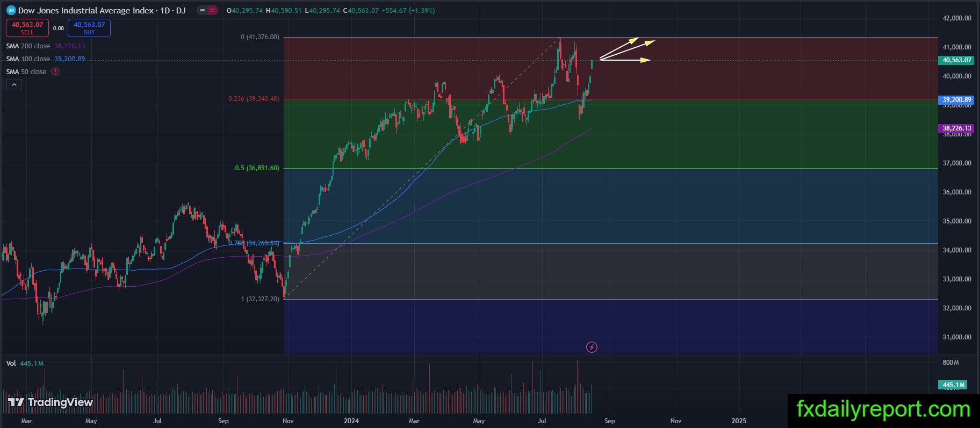Click the purple 38,226.13 SMA price tag
The width and height of the screenshot is (980, 428).
pyautogui.click(x=957, y=128)
